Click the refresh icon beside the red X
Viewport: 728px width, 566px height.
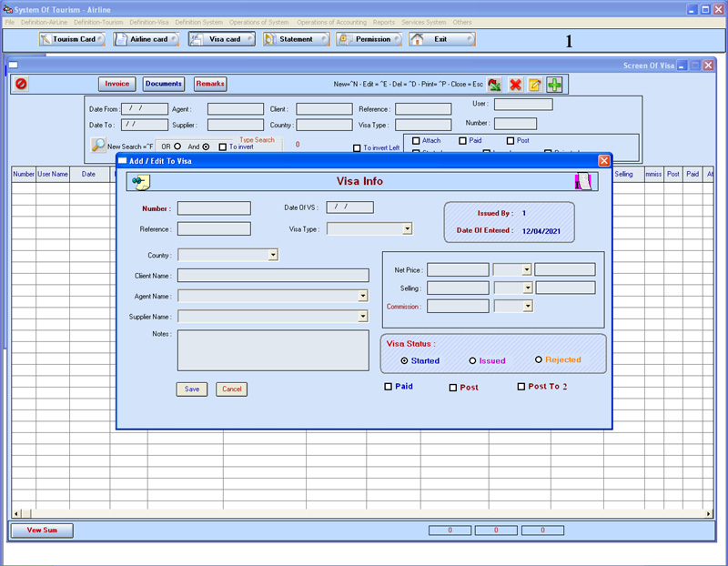[x=494, y=85]
